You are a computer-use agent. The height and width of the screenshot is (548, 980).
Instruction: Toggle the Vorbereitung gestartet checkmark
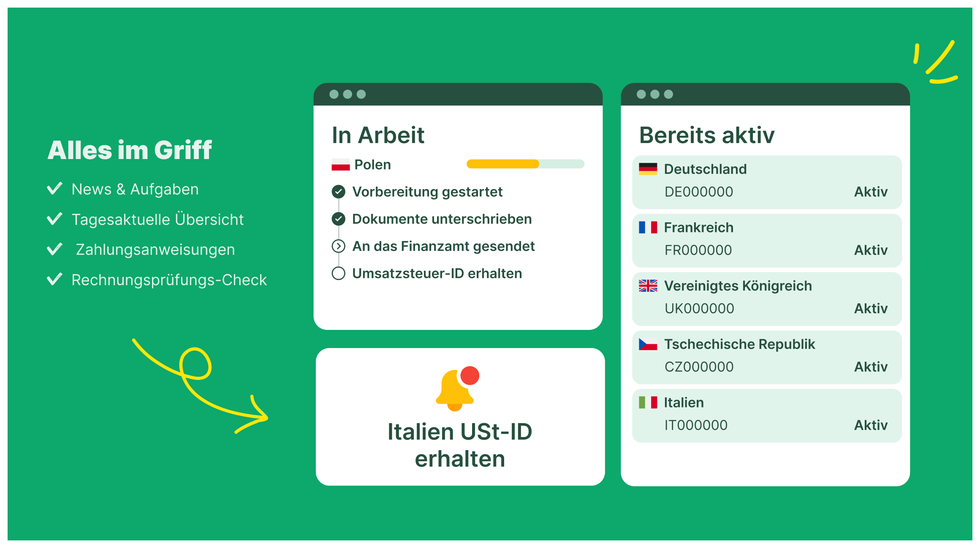(x=338, y=192)
